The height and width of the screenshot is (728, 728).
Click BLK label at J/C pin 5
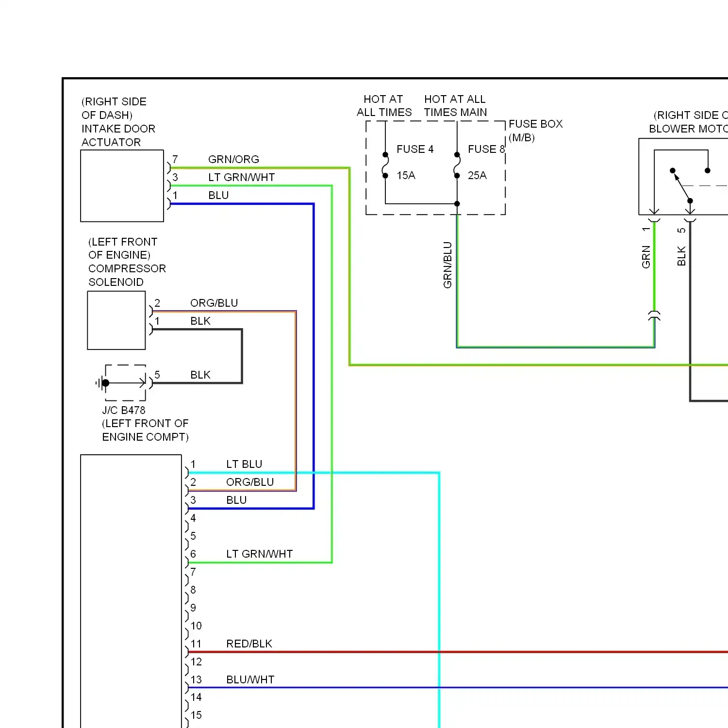[x=200, y=375]
